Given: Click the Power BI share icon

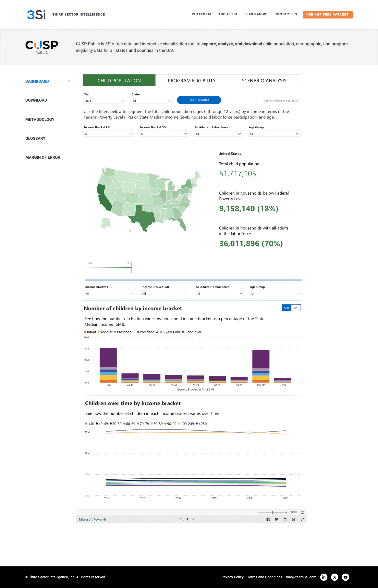Looking at the screenshot, I should (x=294, y=519).
